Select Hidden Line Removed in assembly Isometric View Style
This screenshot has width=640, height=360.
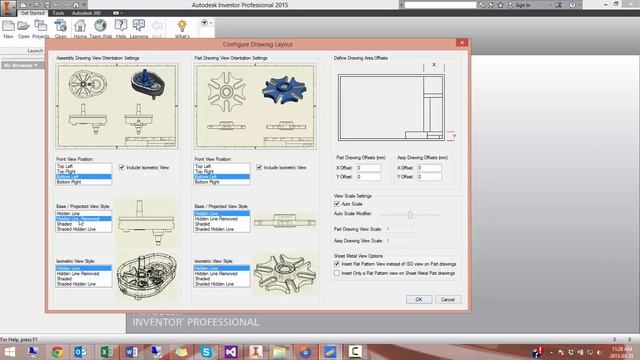pos(83,273)
